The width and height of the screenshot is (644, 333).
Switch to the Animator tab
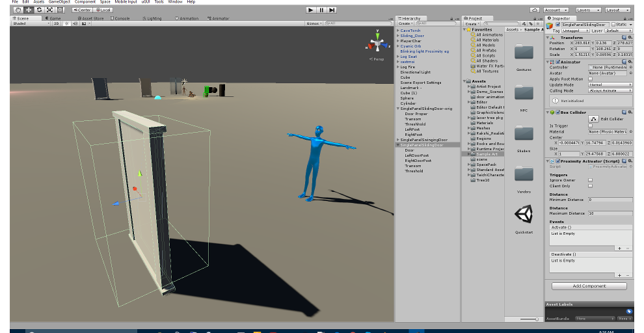click(218, 18)
